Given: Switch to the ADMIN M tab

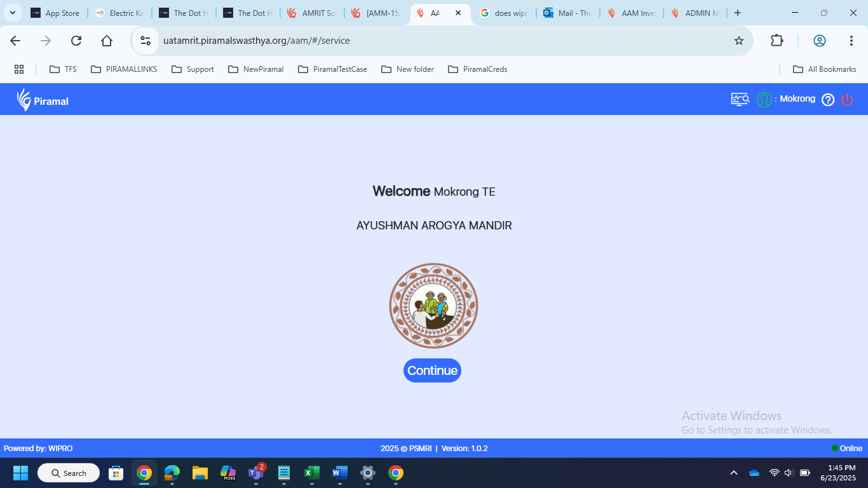Looking at the screenshot, I should 696,13.
